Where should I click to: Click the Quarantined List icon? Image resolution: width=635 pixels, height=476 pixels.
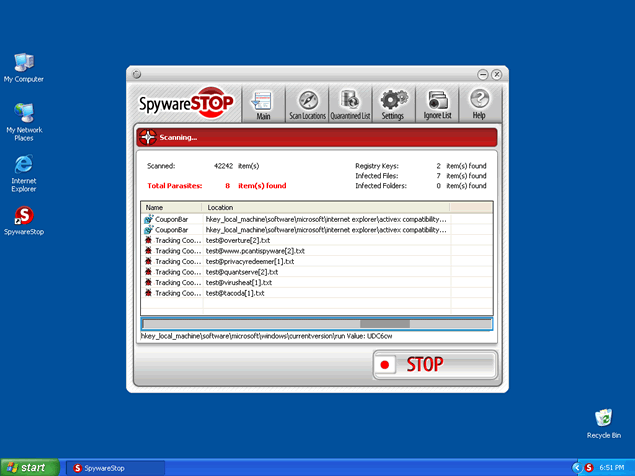coord(350,104)
